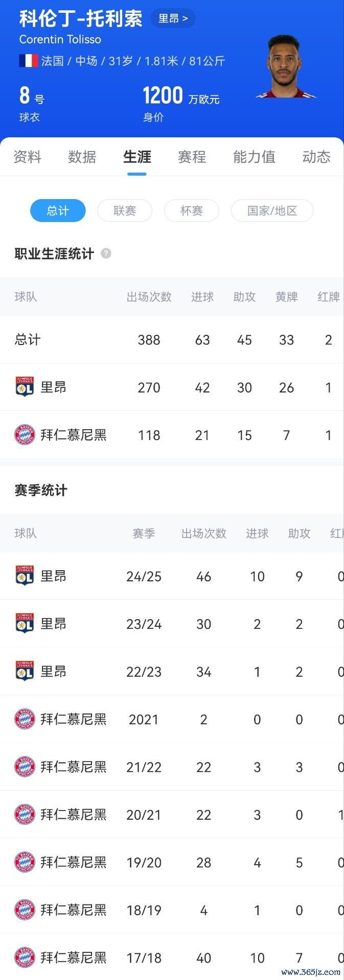Click Bayern crest in 17/18 season row
This screenshot has height=980, width=344.
coord(25,958)
